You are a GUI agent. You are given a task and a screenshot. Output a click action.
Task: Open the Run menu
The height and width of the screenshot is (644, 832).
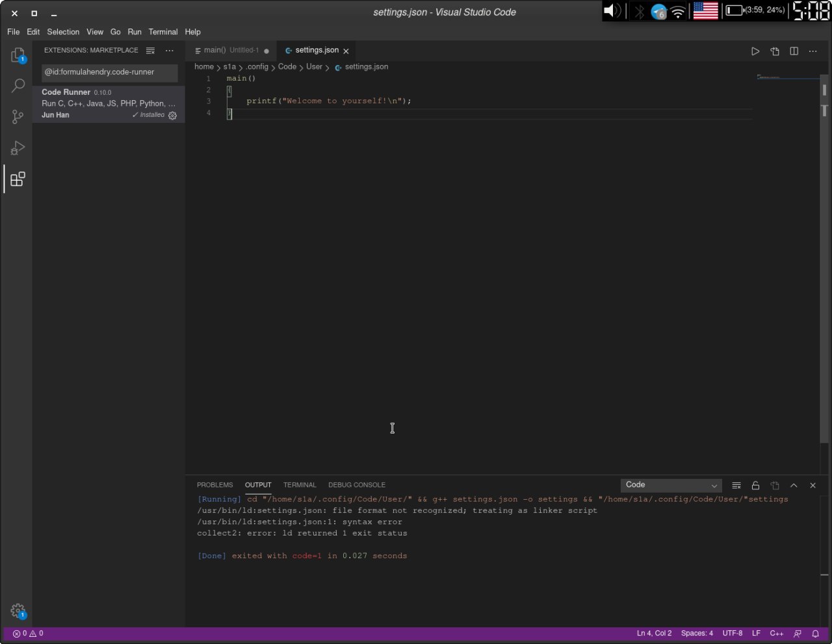[135, 32]
